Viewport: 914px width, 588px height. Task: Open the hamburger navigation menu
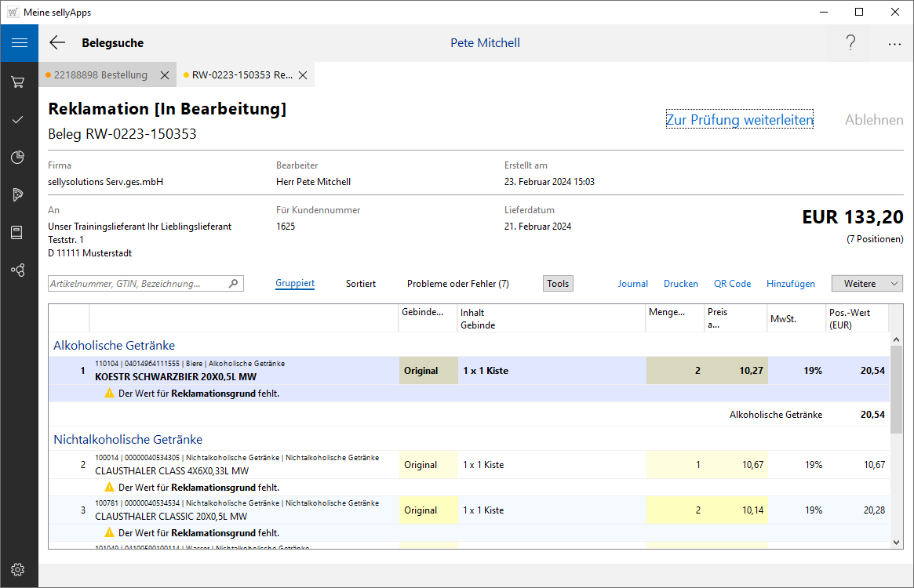click(x=19, y=43)
